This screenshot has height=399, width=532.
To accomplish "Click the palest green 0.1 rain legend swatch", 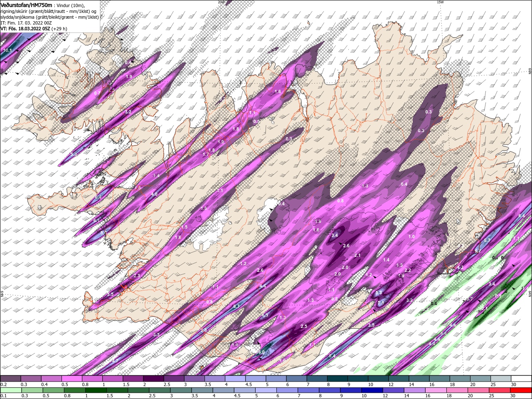I will [11, 390].
